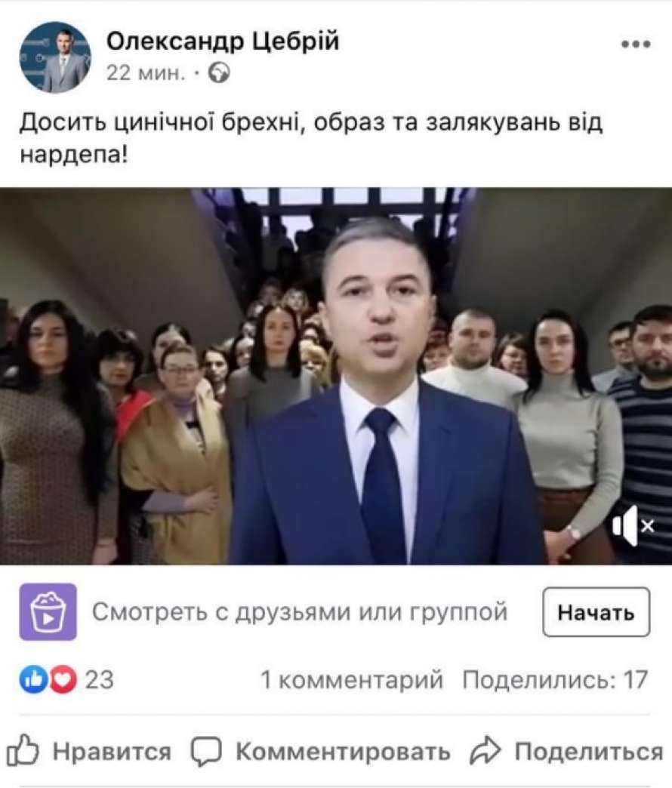This screenshot has width=672, height=788.
Task: Click the public globe privacy icon
Action: (x=219, y=73)
